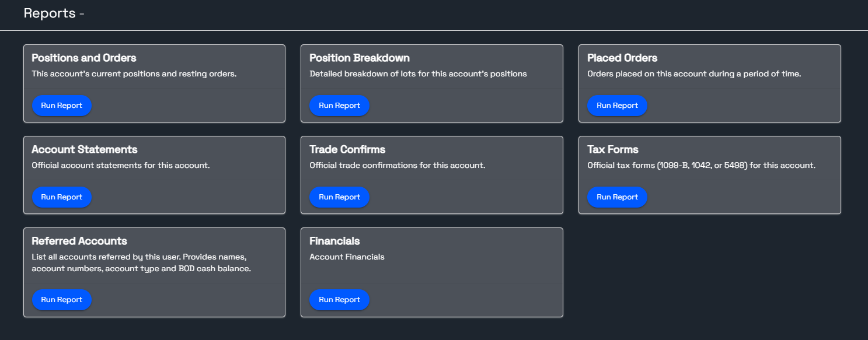This screenshot has height=340, width=868.
Task: Click the Positions and Orders card title
Action: tap(84, 58)
